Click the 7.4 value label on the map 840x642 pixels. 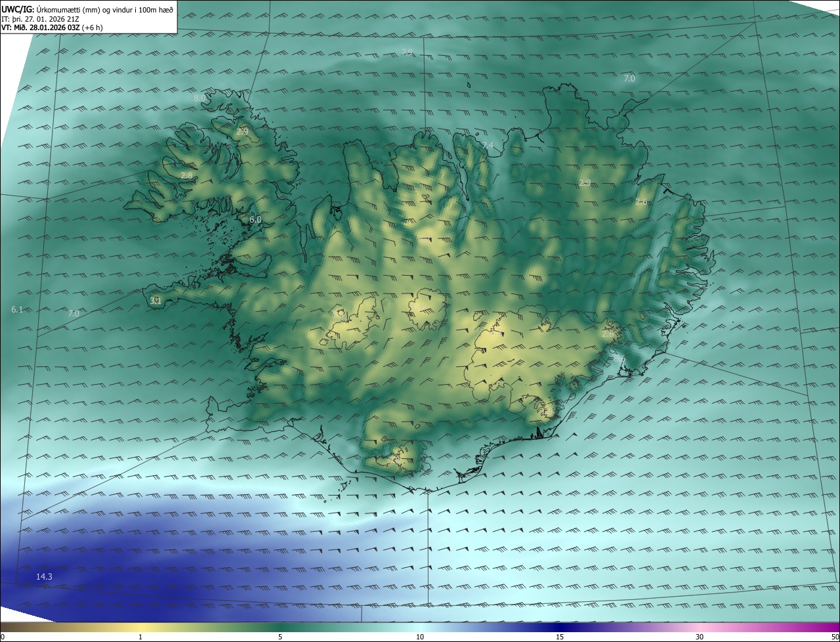click(488, 145)
